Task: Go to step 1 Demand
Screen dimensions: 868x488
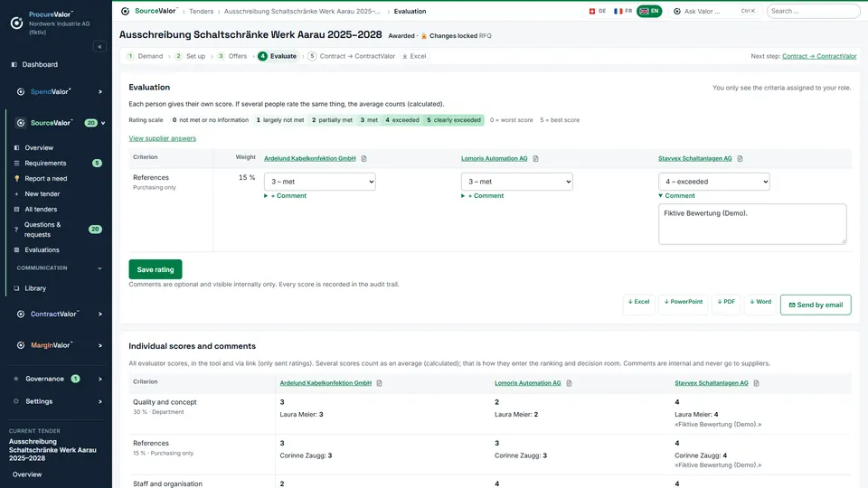Action: [x=145, y=56]
